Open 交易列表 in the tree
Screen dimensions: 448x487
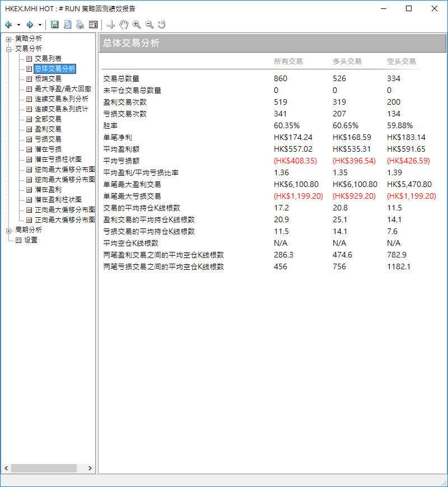pyautogui.click(x=48, y=59)
